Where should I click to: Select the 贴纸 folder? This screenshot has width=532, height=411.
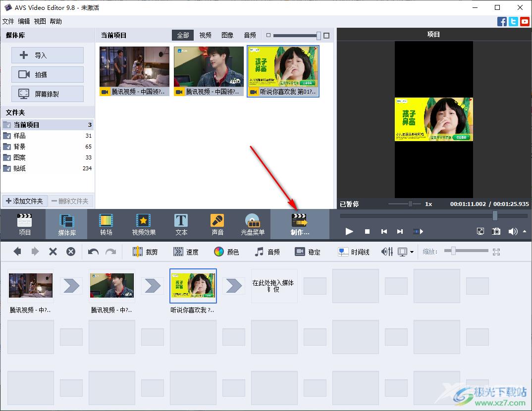click(48, 168)
